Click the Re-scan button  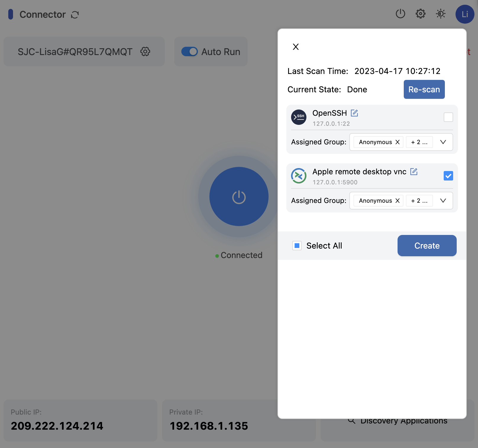point(424,89)
